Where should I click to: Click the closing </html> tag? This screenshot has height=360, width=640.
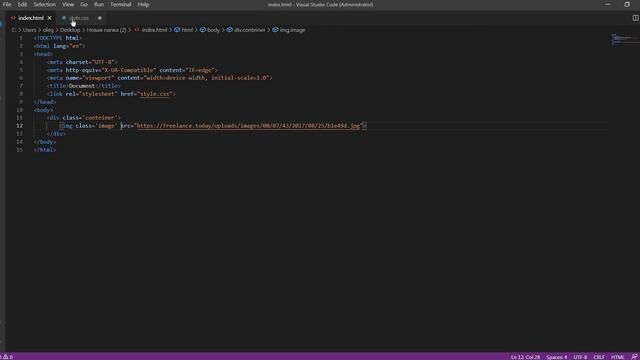[45, 150]
